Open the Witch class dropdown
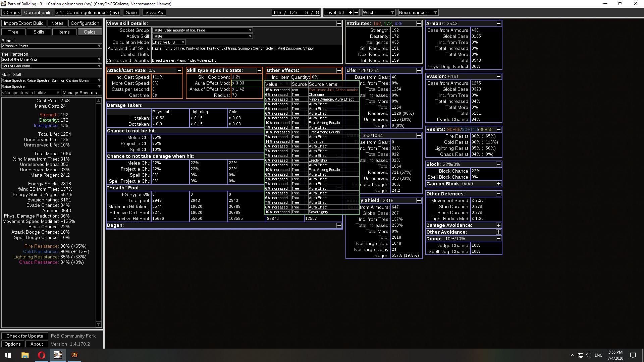Screen dimensions: 644x362 tap(378, 12)
